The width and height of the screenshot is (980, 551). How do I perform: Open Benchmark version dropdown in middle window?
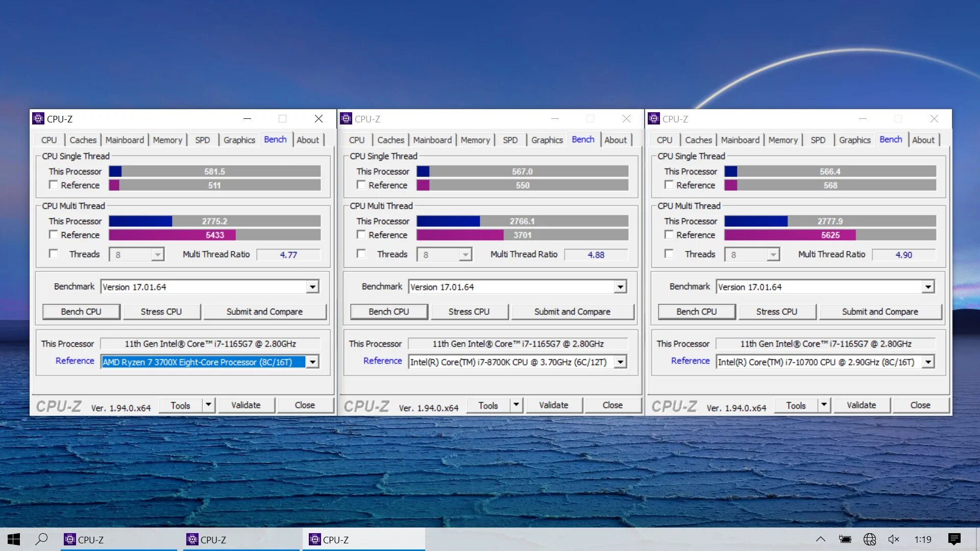coord(620,287)
